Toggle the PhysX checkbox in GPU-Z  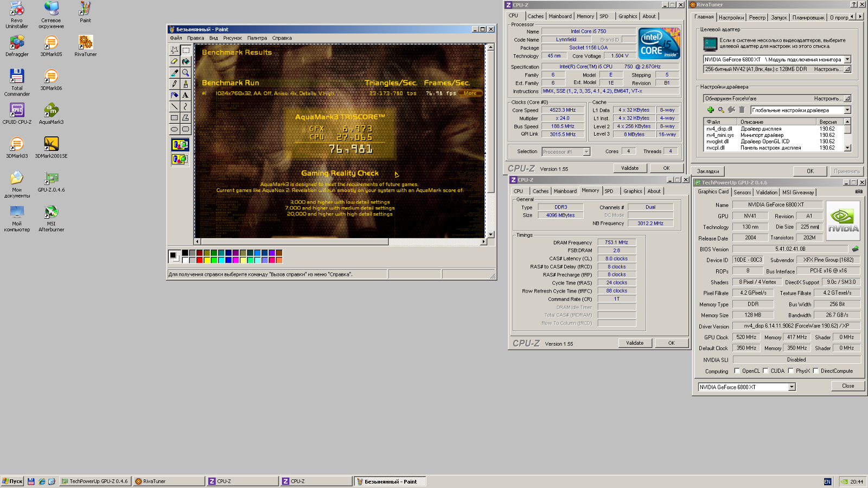791,371
